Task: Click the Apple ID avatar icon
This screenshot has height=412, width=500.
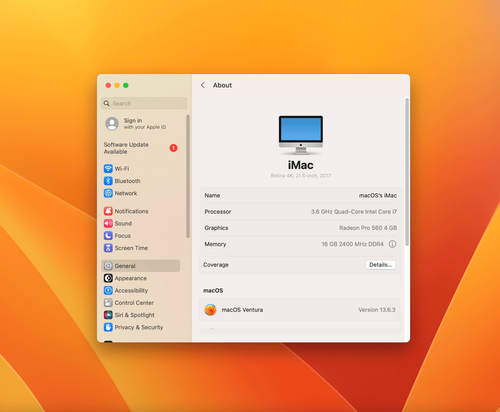Action: click(112, 124)
